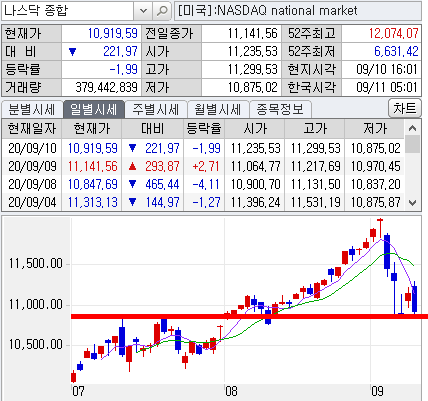Screen dimensions: 428x401
Task: Click the 차트 button
Action: point(405,108)
